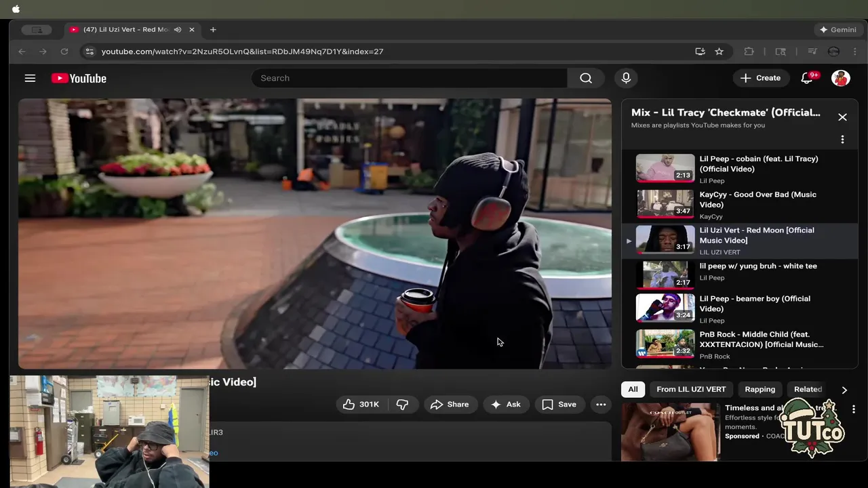Open the cobain video thumbnail showing 2:13

(665, 168)
